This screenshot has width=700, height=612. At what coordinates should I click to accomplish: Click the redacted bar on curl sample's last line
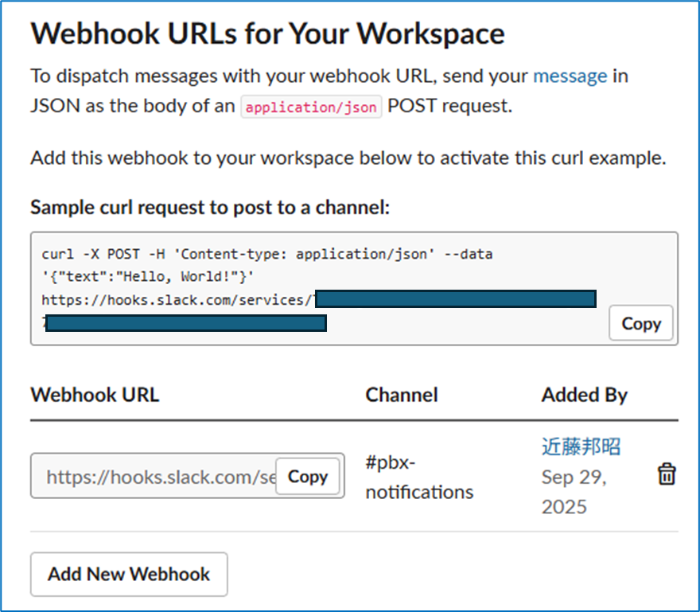click(x=186, y=323)
